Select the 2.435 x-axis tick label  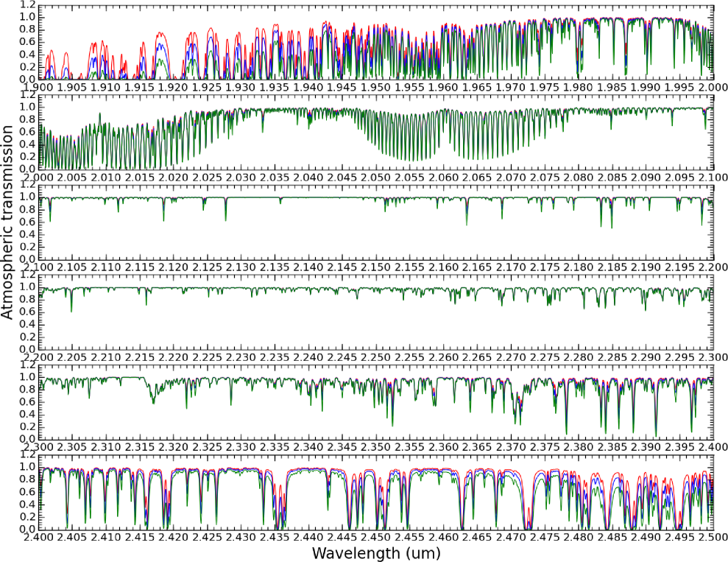pos(275,538)
